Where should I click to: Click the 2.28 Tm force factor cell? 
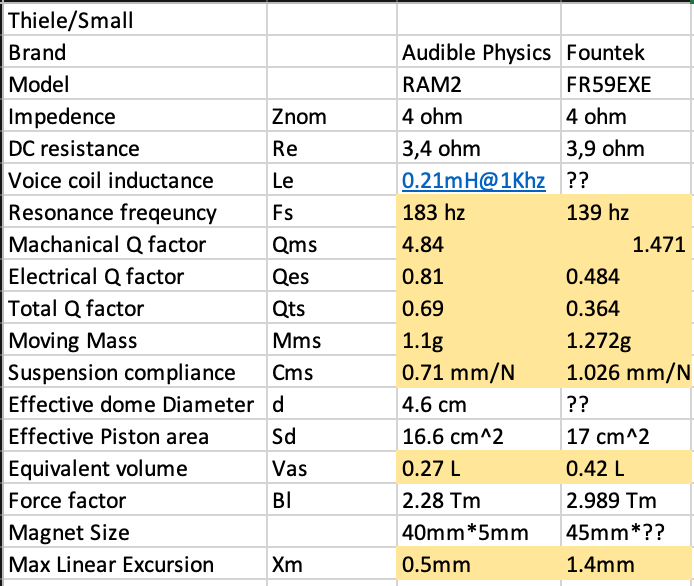point(479,501)
